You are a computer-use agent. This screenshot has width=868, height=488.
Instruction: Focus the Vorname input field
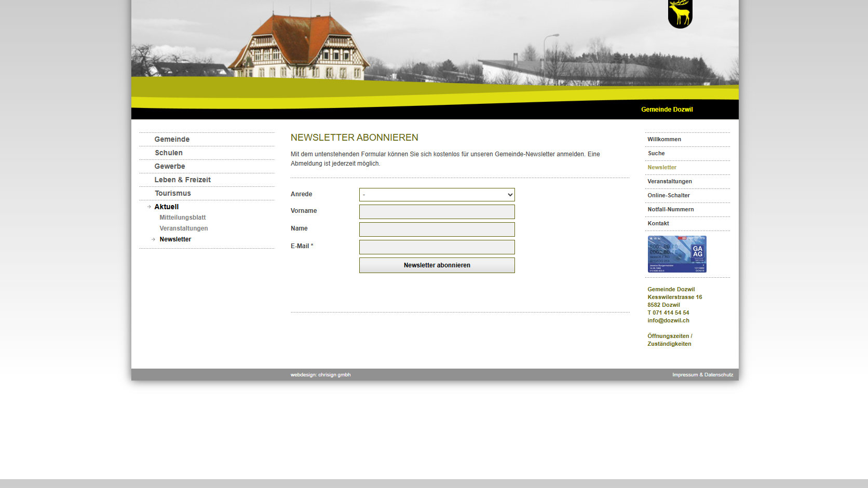437,212
